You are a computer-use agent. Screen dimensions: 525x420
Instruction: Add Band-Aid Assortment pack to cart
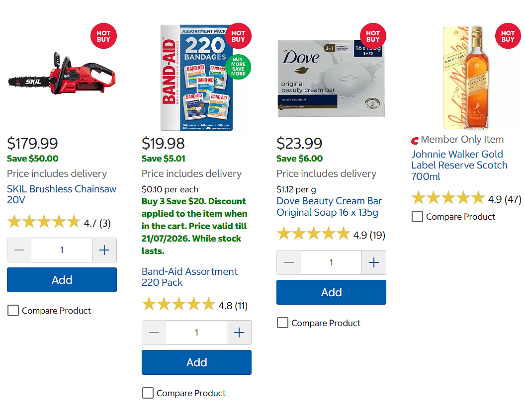tap(196, 362)
